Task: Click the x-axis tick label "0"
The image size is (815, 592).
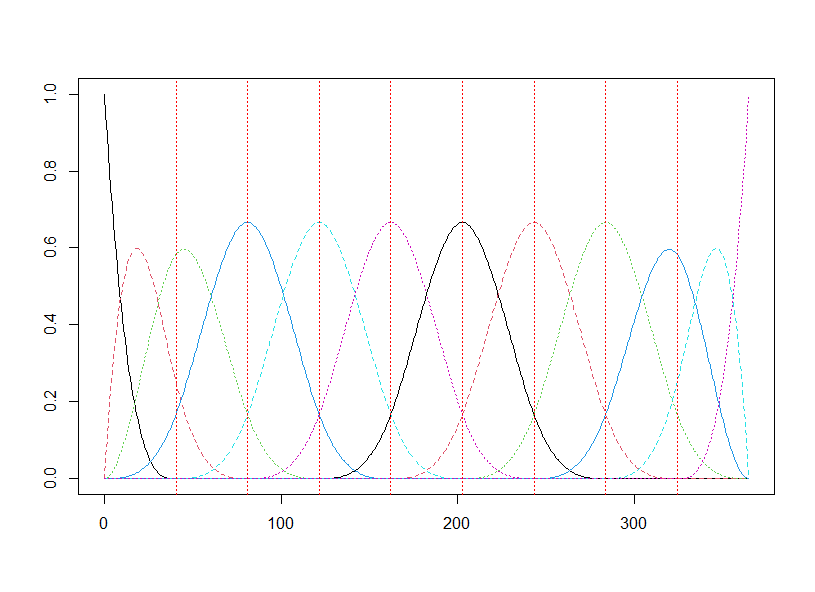Action: tap(104, 523)
